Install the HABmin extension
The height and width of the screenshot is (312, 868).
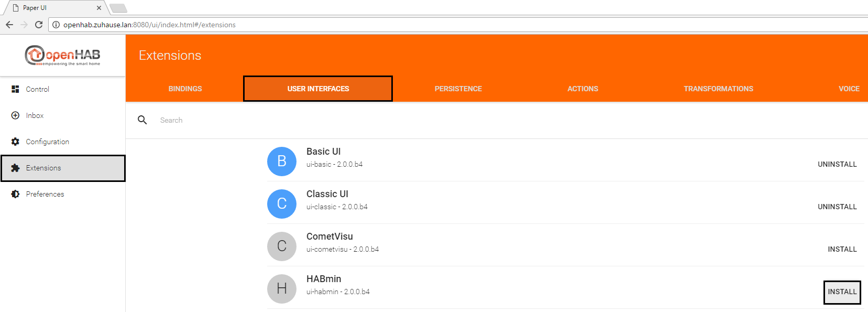coord(842,292)
